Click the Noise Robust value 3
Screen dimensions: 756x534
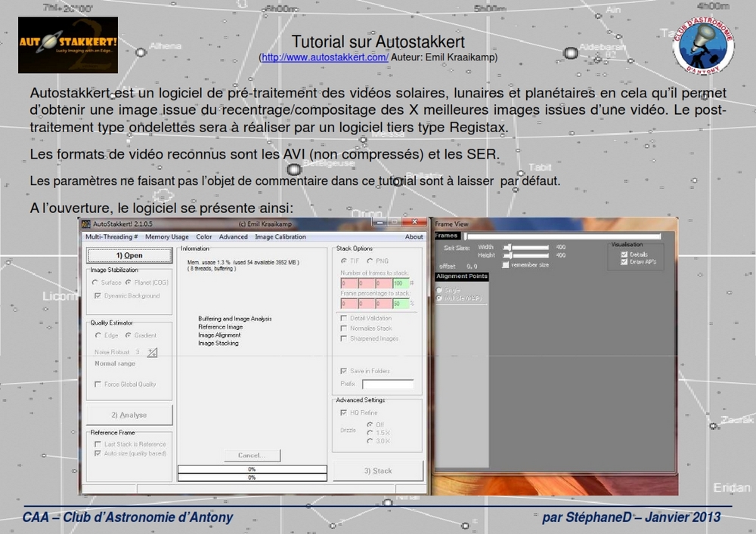[138, 352]
